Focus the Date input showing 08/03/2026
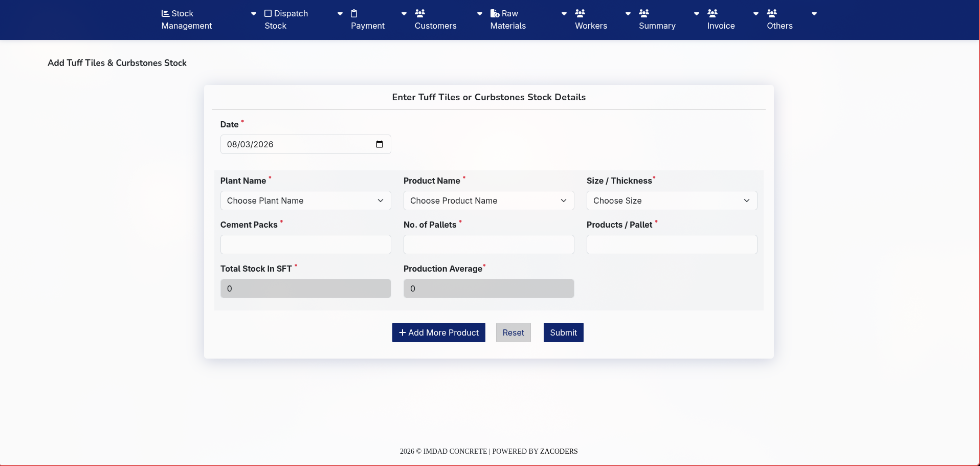 306,144
